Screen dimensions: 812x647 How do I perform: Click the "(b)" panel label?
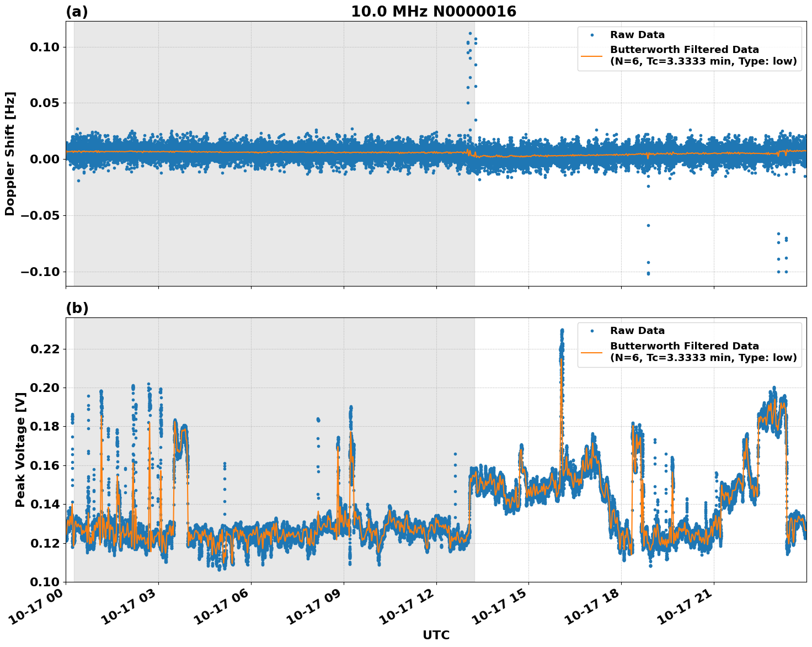(x=77, y=308)
